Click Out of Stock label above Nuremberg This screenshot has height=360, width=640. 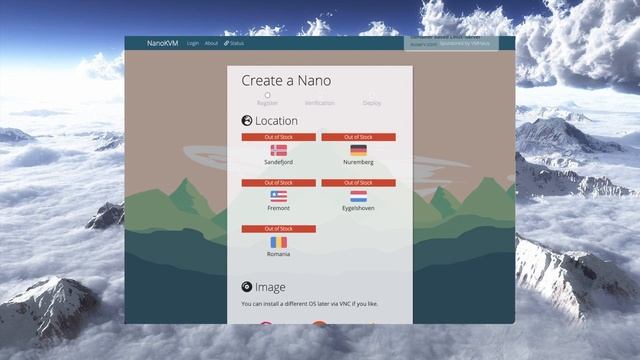click(x=358, y=137)
